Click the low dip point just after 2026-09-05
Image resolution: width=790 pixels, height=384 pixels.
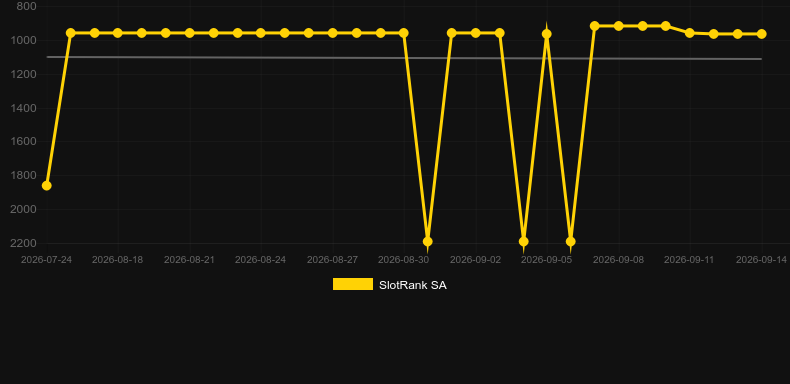570,241
